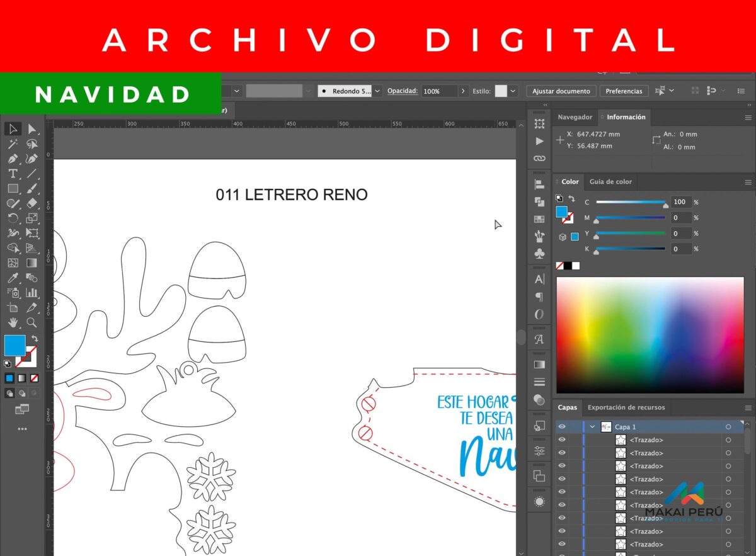The height and width of the screenshot is (556, 756).
Task: Click the Ajustar documento button
Action: coord(561,91)
